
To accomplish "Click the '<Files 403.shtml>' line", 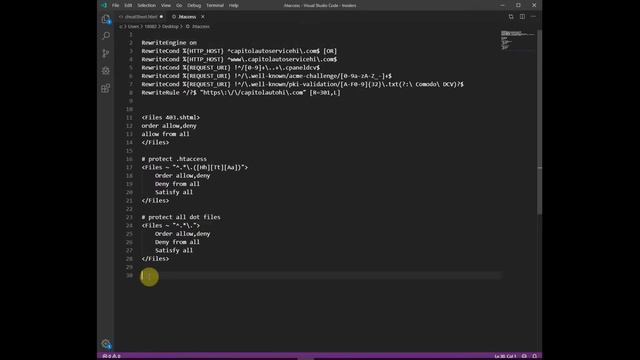I will point(171,118).
